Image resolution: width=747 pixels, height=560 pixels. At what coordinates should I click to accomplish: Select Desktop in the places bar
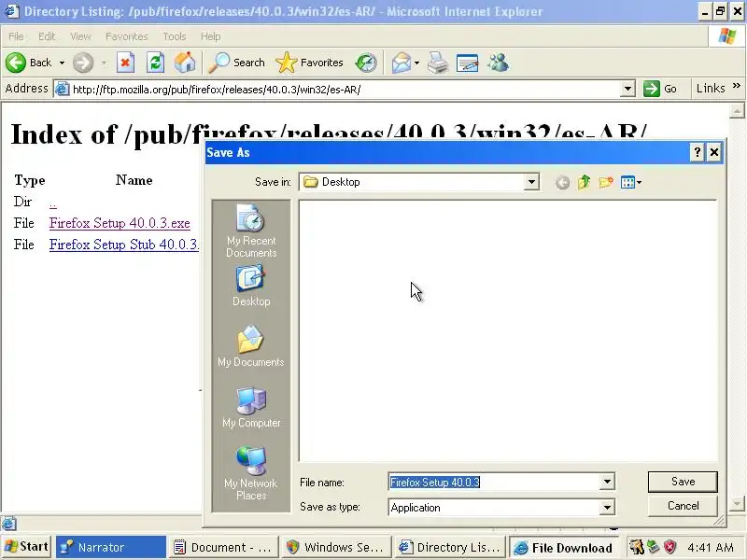point(251,287)
